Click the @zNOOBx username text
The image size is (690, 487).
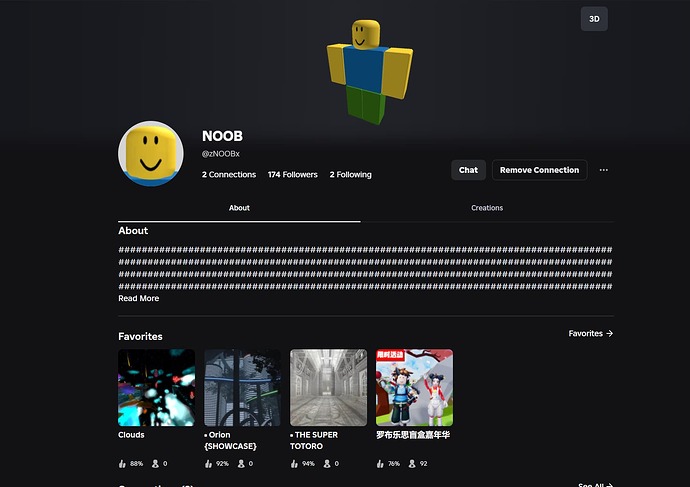[220, 154]
